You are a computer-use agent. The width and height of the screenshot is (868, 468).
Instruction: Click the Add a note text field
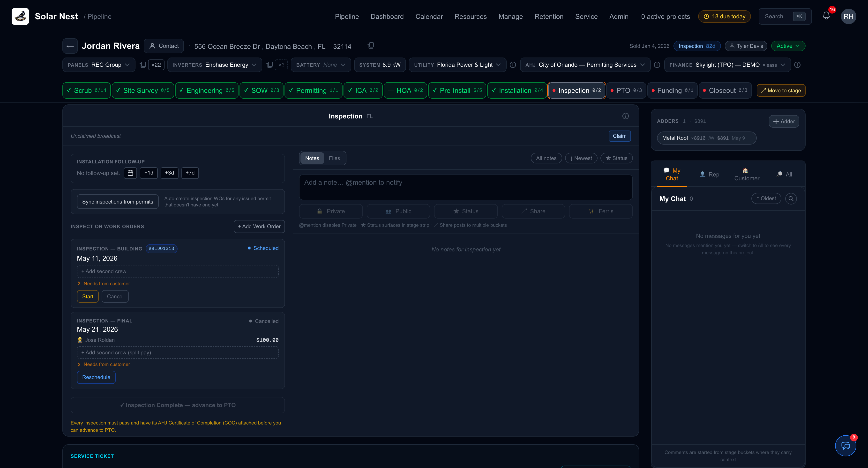pos(466,187)
